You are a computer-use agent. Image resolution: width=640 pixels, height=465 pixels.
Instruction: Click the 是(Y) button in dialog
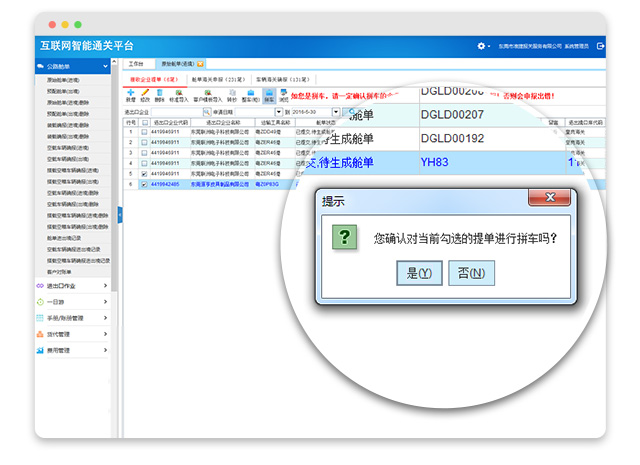point(419,272)
